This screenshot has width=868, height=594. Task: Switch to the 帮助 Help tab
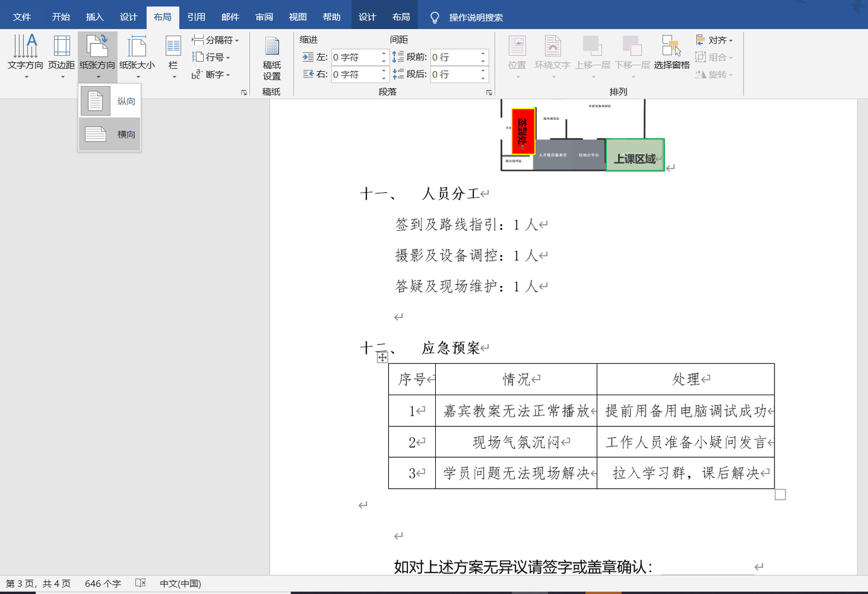[x=332, y=17]
